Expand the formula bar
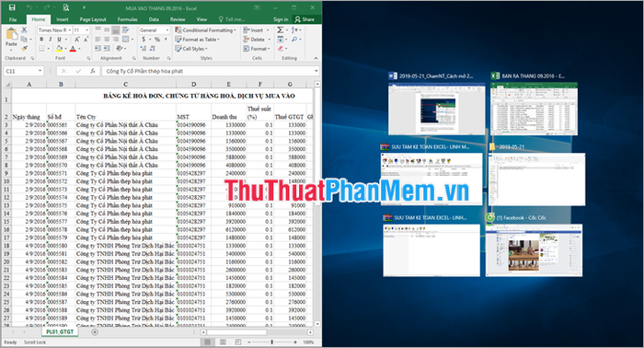The width and height of the screenshot is (644, 348). click(x=316, y=71)
